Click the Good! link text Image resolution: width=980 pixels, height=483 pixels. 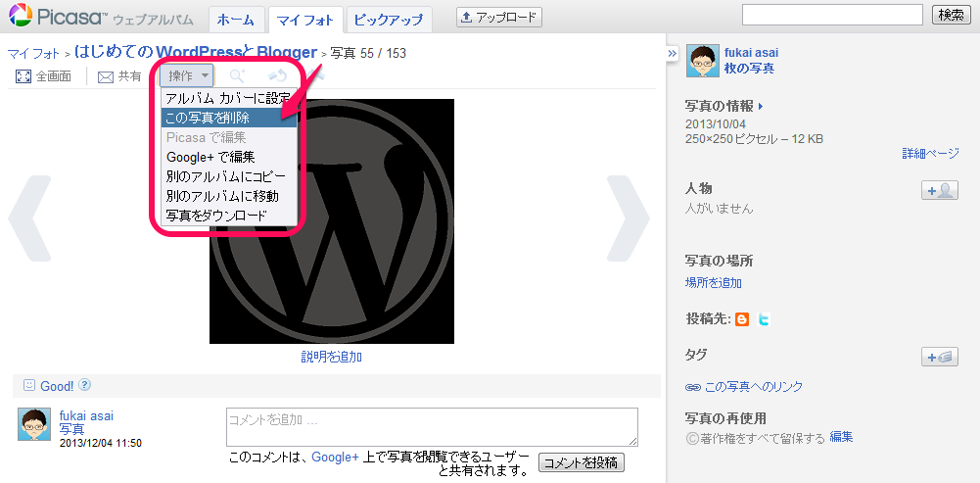coord(57,386)
